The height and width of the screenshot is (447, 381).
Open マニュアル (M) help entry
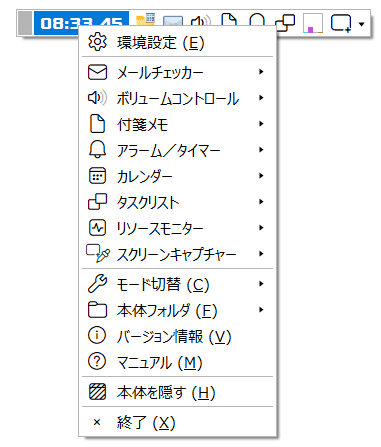177,362
